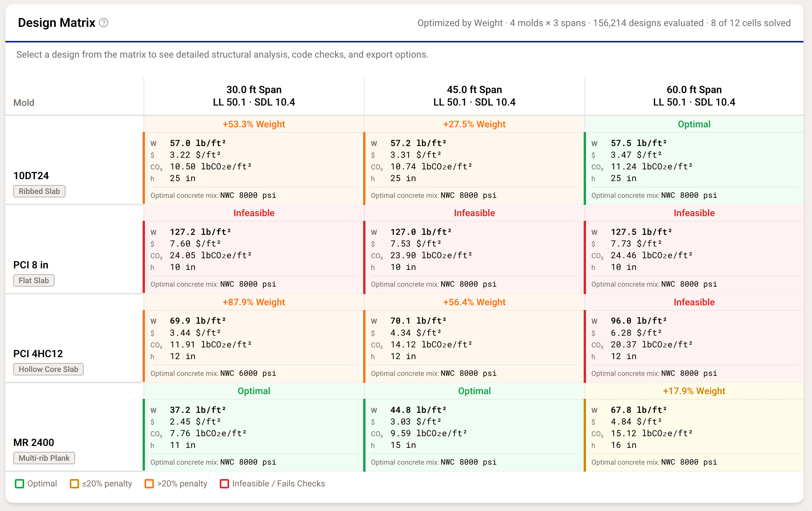
Task: Click the 10DT24 mold name
Action: click(31, 176)
